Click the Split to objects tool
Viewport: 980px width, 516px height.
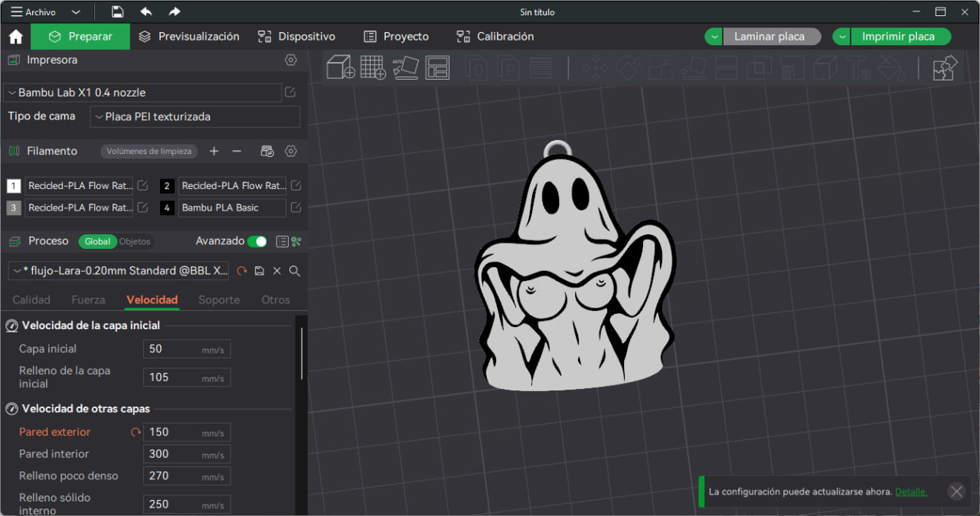pyautogui.click(x=476, y=68)
